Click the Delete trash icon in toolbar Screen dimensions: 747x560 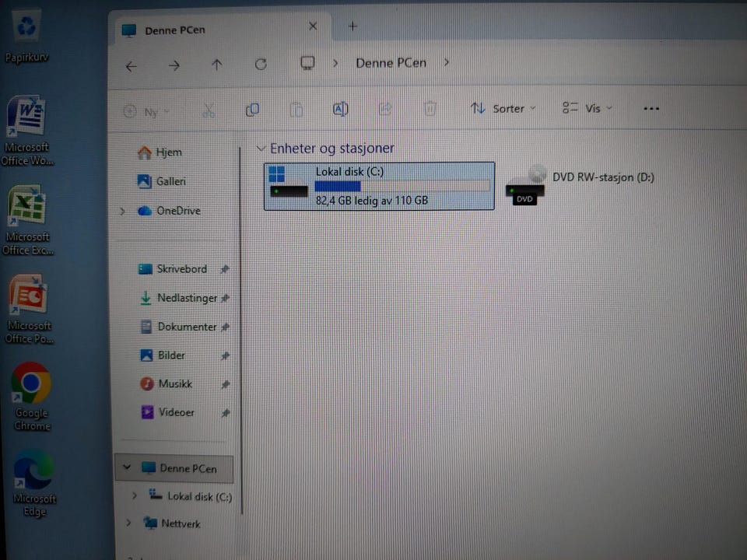click(430, 109)
